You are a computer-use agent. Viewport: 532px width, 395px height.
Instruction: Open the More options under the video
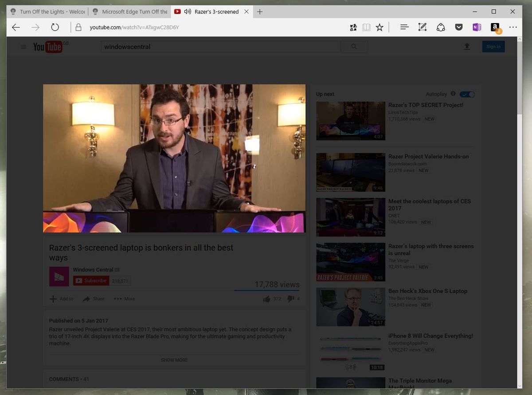(124, 299)
